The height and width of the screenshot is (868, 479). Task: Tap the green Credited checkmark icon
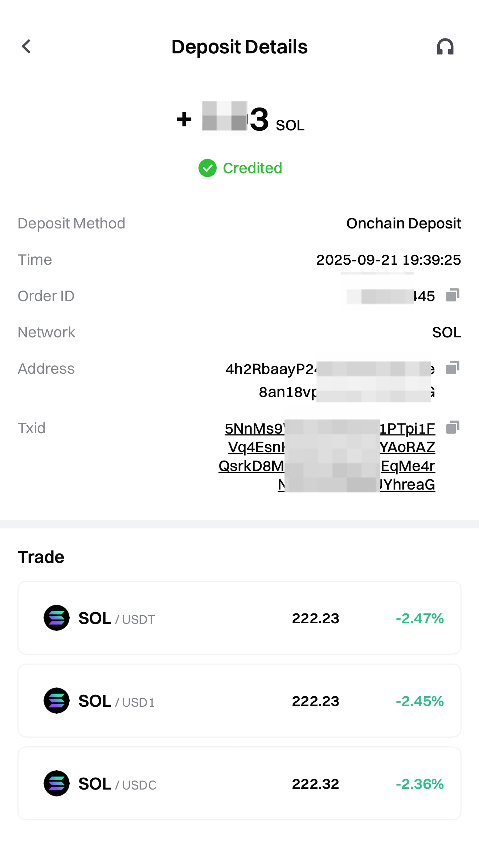[x=208, y=168]
